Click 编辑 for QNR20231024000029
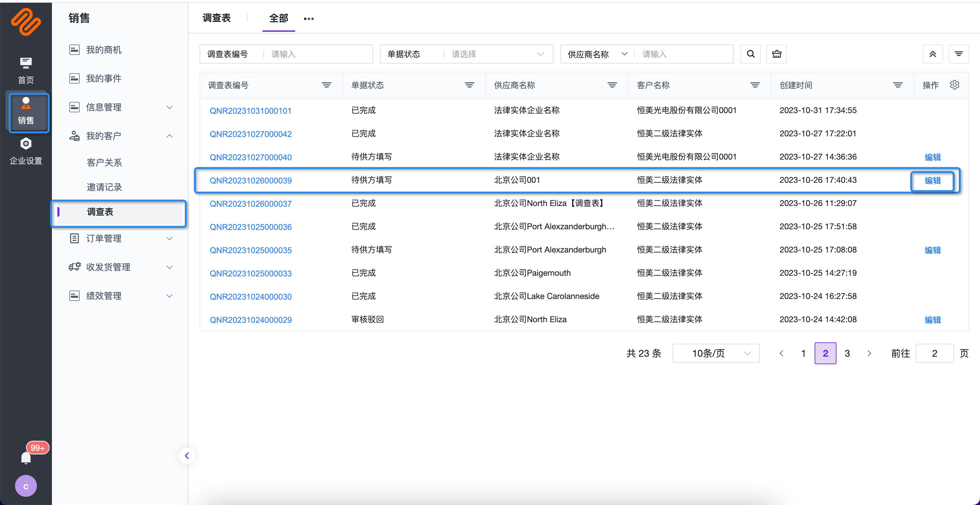 point(933,320)
